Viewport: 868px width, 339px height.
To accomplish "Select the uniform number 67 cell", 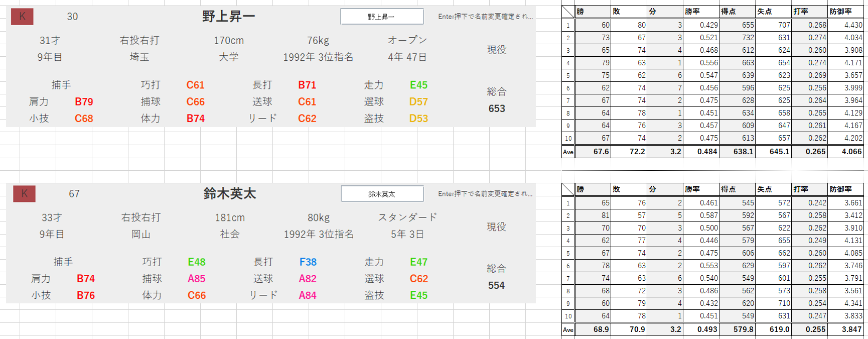I will [74, 194].
